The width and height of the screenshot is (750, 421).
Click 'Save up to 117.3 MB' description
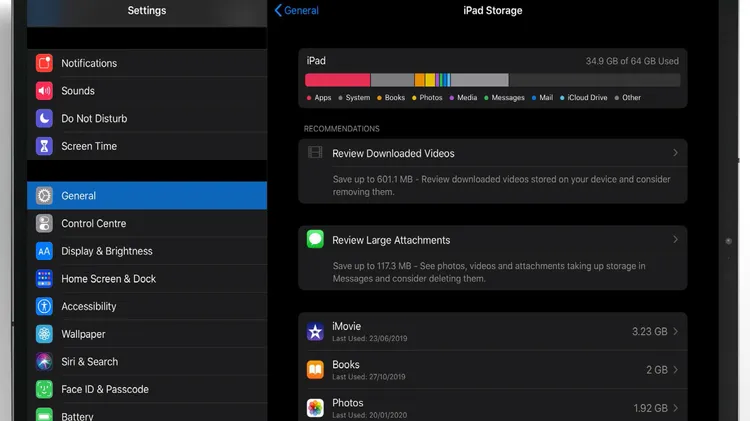pyautogui.click(x=489, y=272)
